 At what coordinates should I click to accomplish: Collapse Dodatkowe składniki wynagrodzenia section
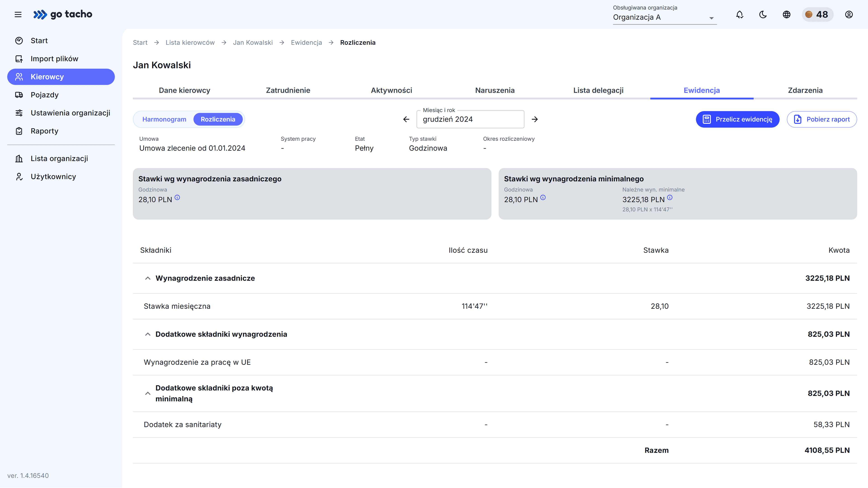point(148,334)
